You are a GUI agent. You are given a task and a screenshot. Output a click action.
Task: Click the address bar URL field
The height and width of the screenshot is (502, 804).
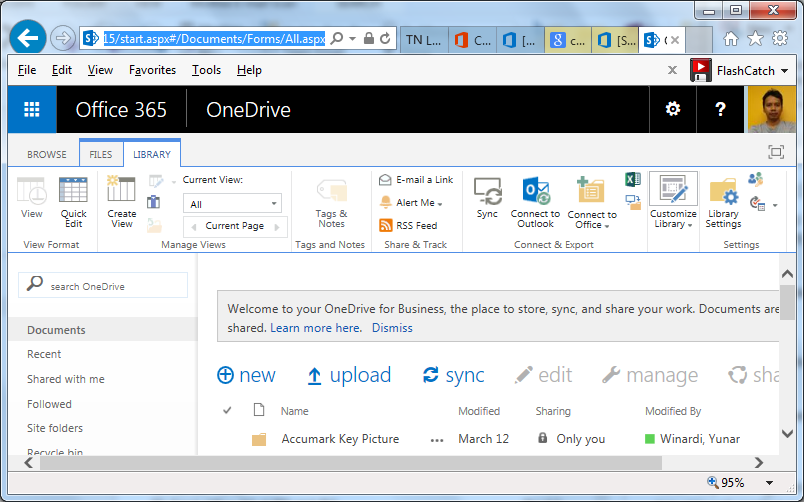(x=214, y=38)
